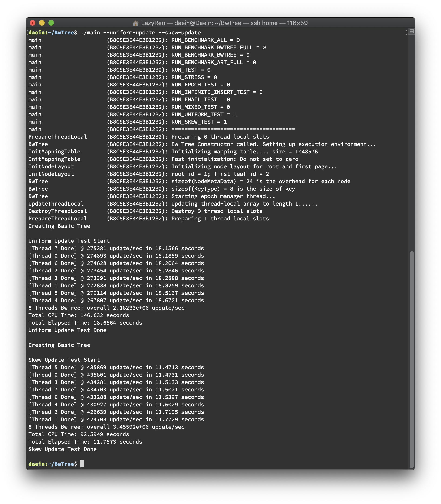
Task: Click 'Preparing 0 thread local slots' text
Action: pyautogui.click(x=220, y=137)
